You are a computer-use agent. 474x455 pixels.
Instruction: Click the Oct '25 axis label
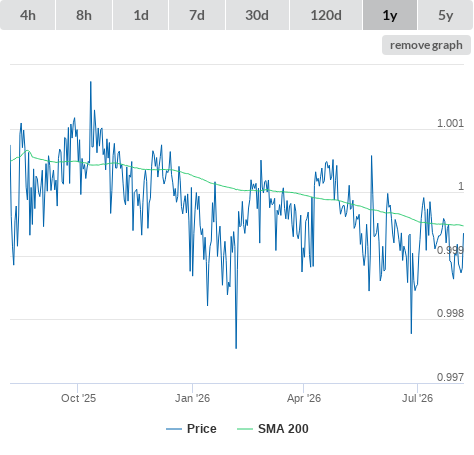[78, 398]
